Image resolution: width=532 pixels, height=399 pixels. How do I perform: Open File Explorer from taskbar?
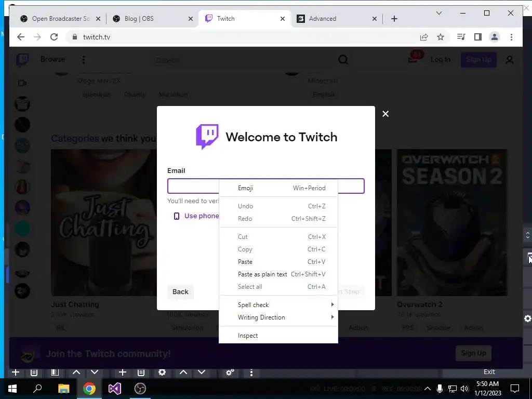[63, 389]
